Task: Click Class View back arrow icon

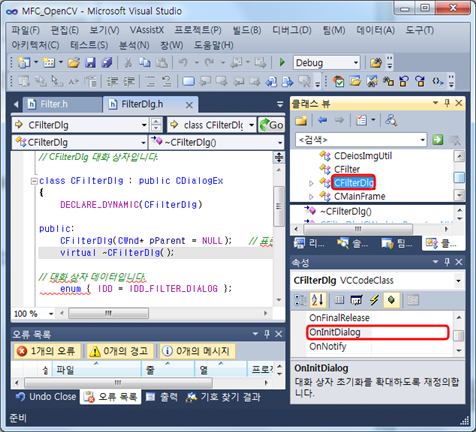Action: 322,120
